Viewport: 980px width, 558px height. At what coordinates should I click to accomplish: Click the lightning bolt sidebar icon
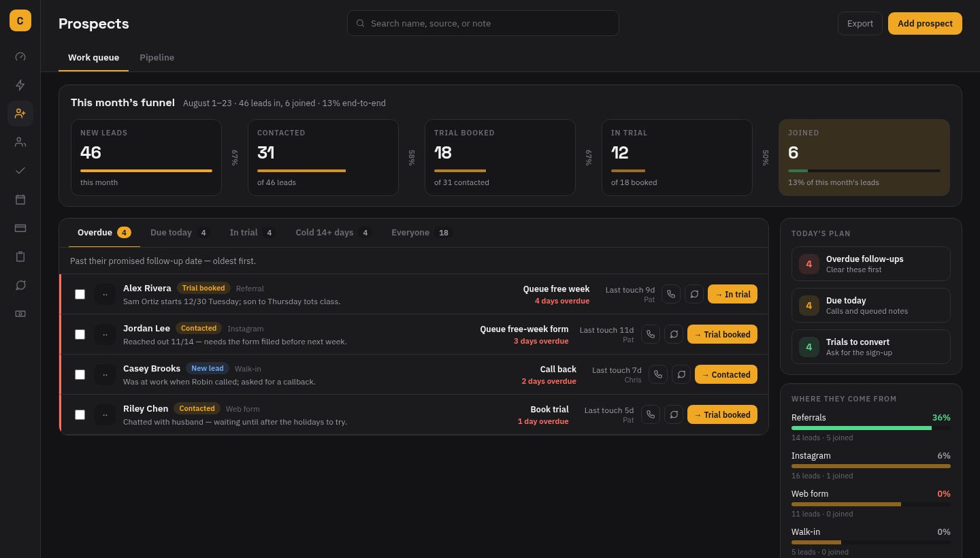click(x=20, y=85)
